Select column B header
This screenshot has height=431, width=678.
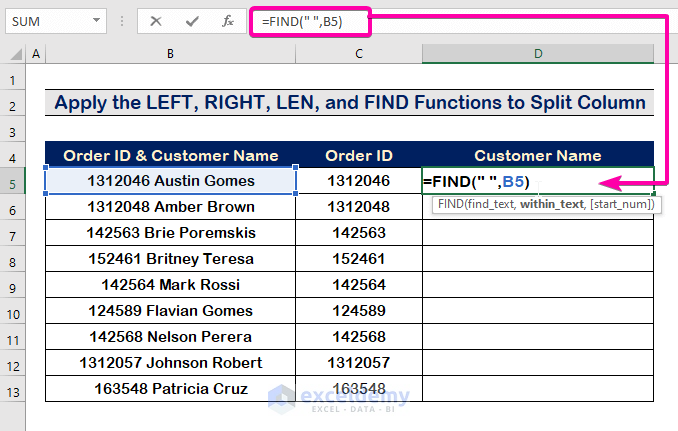[x=171, y=53]
